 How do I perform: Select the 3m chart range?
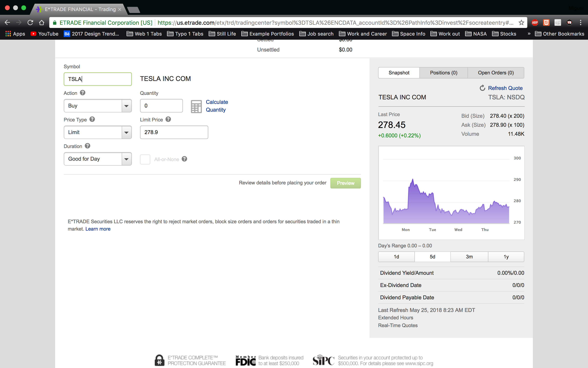[x=469, y=257]
